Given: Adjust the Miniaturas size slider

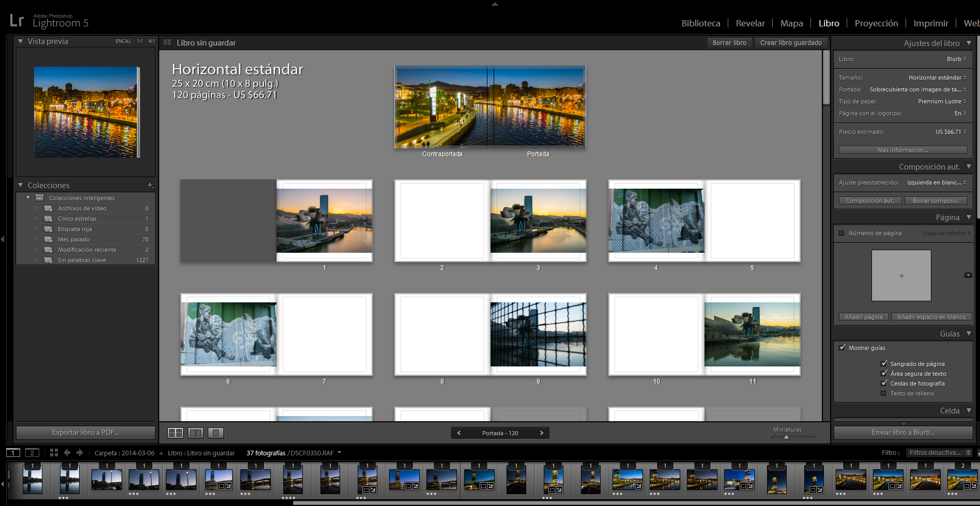Looking at the screenshot, I should (786, 437).
